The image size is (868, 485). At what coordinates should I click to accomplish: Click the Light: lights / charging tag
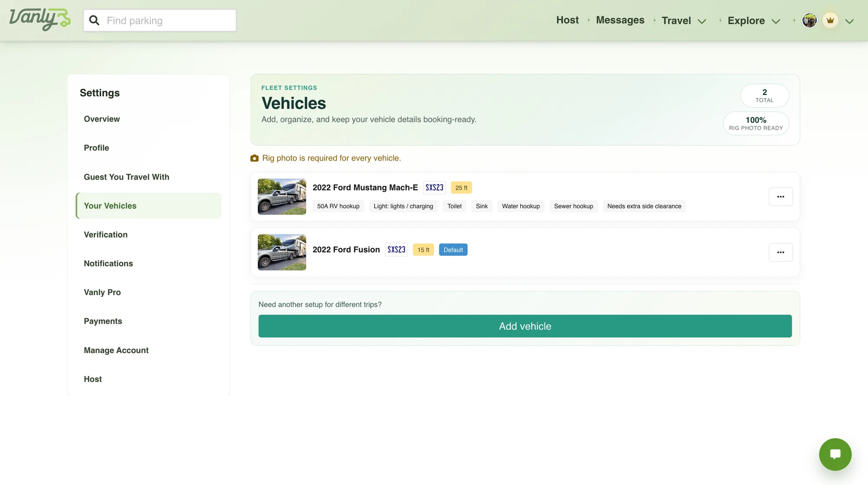[403, 206]
